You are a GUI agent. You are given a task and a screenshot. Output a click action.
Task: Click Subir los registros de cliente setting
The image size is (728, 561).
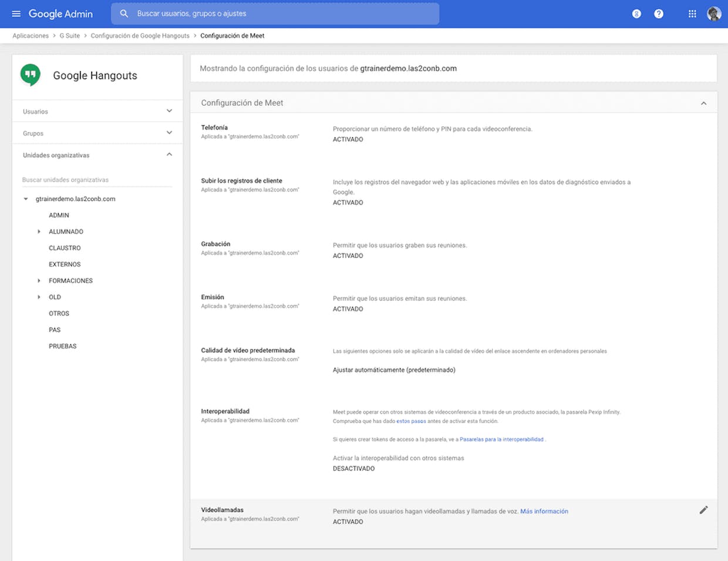point(453,192)
